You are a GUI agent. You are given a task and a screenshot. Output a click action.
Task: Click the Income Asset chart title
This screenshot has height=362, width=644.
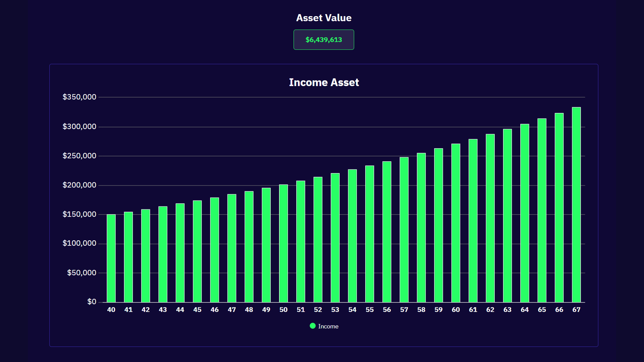324,82
